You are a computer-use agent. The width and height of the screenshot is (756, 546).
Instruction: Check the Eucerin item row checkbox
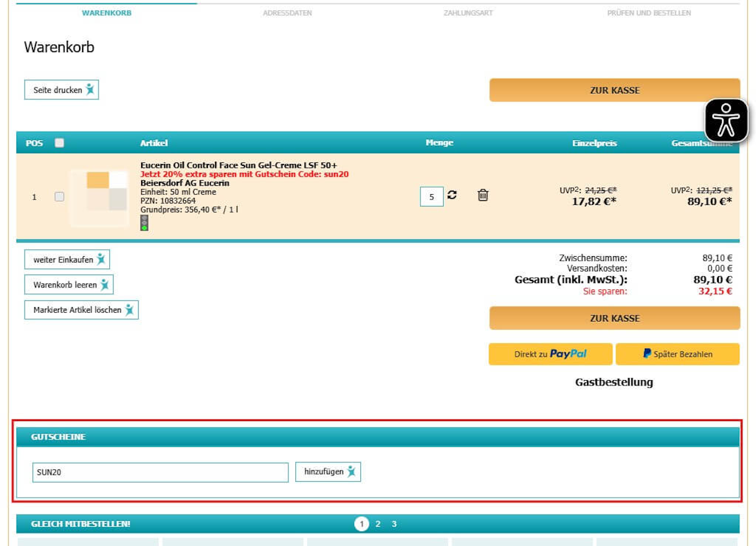pyautogui.click(x=59, y=197)
